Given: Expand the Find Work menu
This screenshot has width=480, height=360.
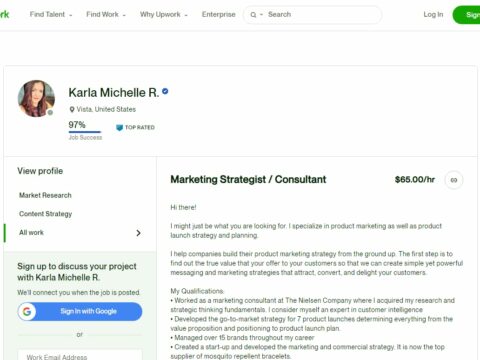Looking at the screenshot, I should [106, 14].
